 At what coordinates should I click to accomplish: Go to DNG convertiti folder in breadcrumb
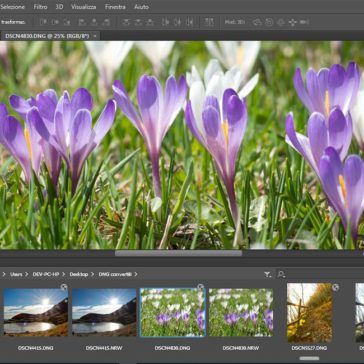point(115,274)
